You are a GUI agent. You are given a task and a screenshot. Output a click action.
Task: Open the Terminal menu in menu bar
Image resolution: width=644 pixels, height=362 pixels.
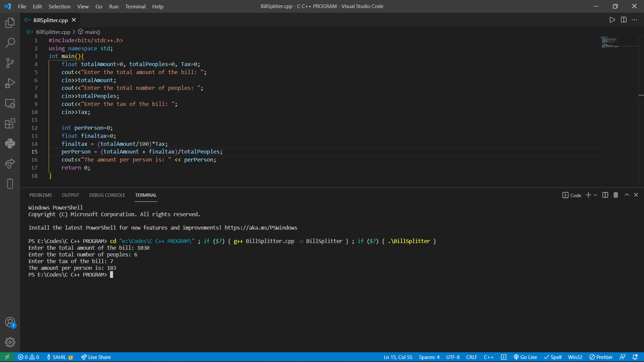pyautogui.click(x=135, y=6)
